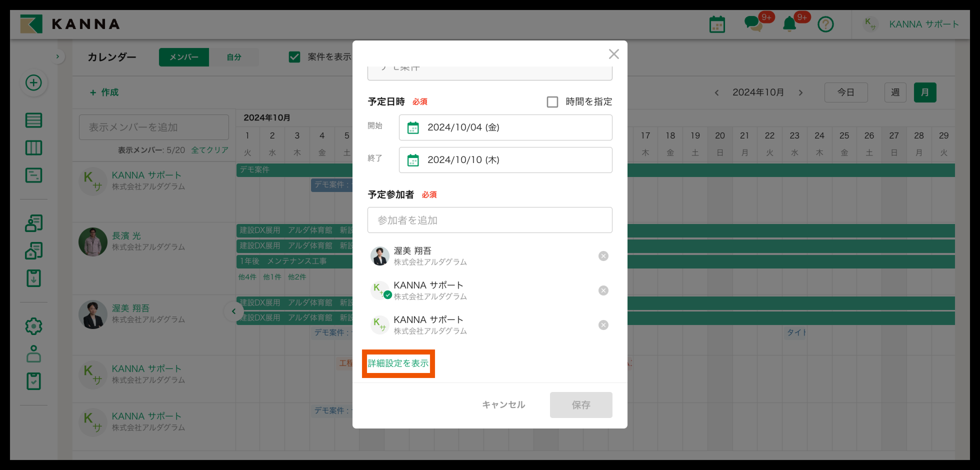Open the calendar icon in header
Screen dimensions: 980x470
(x=717, y=25)
